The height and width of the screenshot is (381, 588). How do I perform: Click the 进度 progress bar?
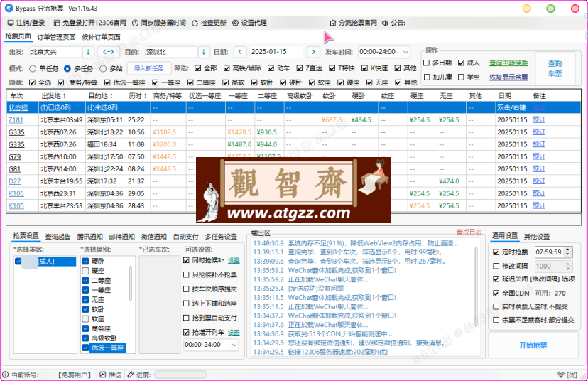point(180,374)
